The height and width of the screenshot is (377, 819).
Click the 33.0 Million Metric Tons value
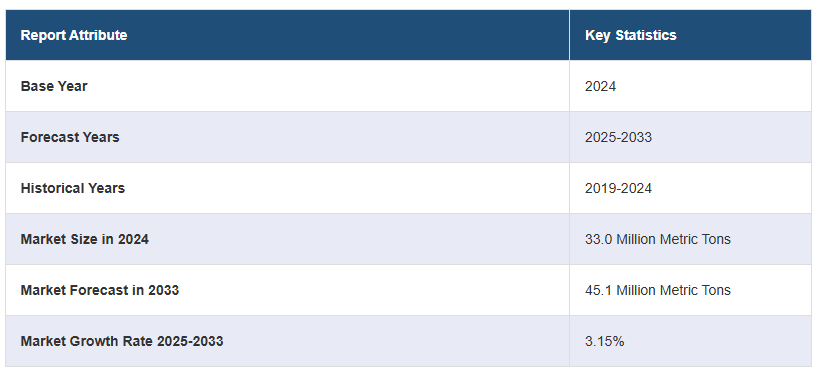658,239
